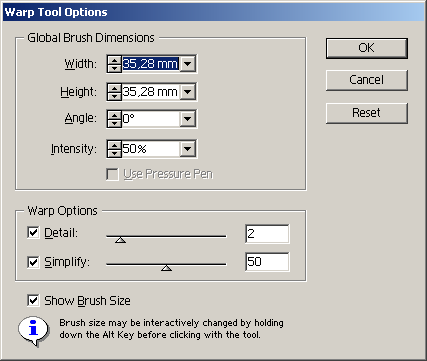Image resolution: width=427 pixels, height=361 pixels.
Task: Click the Detail slider handle
Action: (x=120, y=240)
